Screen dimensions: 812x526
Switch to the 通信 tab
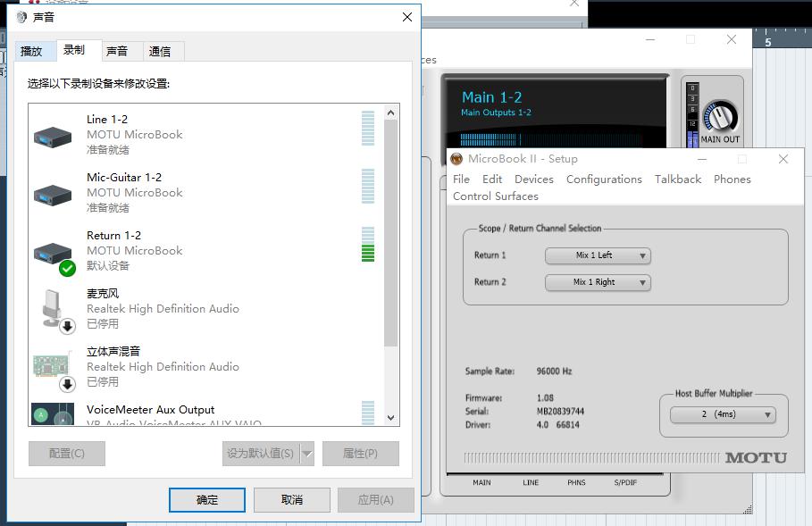[160, 52]
